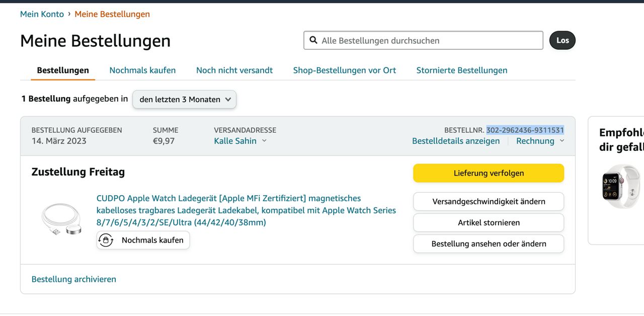Screen dimensions: 644x316
Task: Click the recommended white Apple Watch image
Action: click(x=621, y=186)
